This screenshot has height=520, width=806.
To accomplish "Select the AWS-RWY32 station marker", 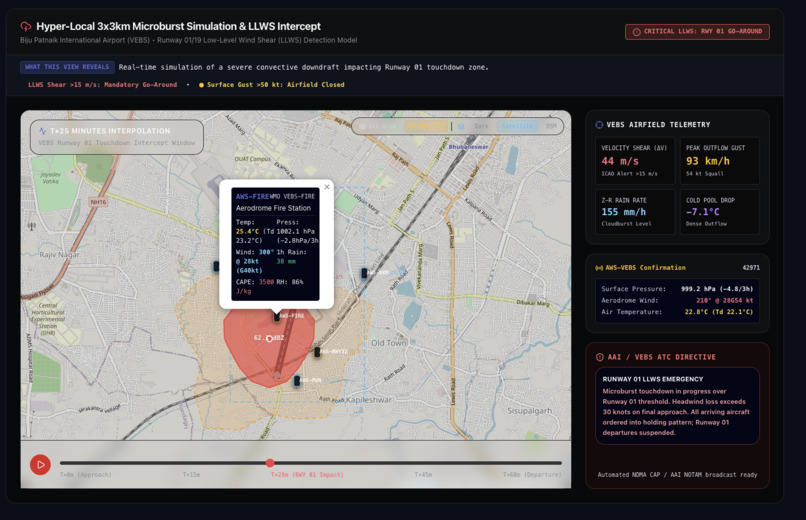I will [x=317, y=352].
